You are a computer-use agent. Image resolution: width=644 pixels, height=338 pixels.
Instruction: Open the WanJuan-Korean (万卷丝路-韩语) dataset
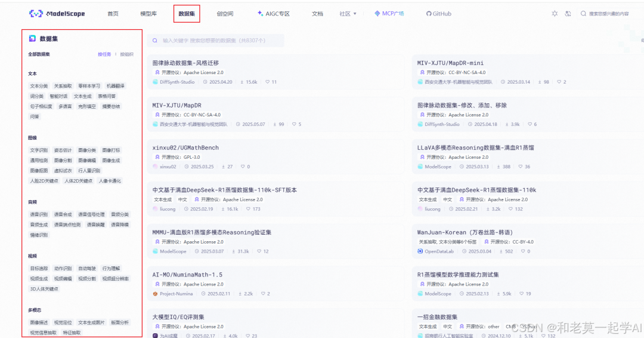pyautogui.click(x=465, y=232)
